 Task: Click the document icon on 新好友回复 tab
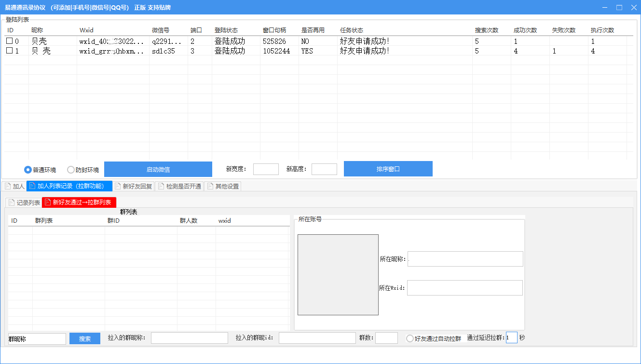118,186
